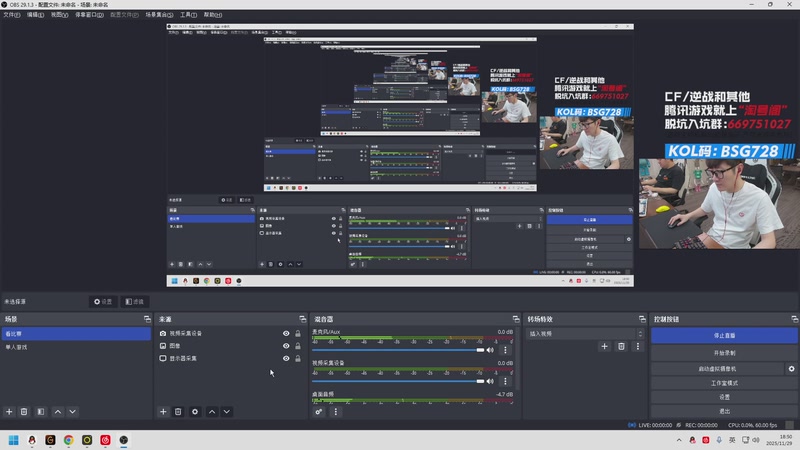The image size is (800, 450).
Task: Click the source toolbar 设置 properties button
Action: (103, 302)
